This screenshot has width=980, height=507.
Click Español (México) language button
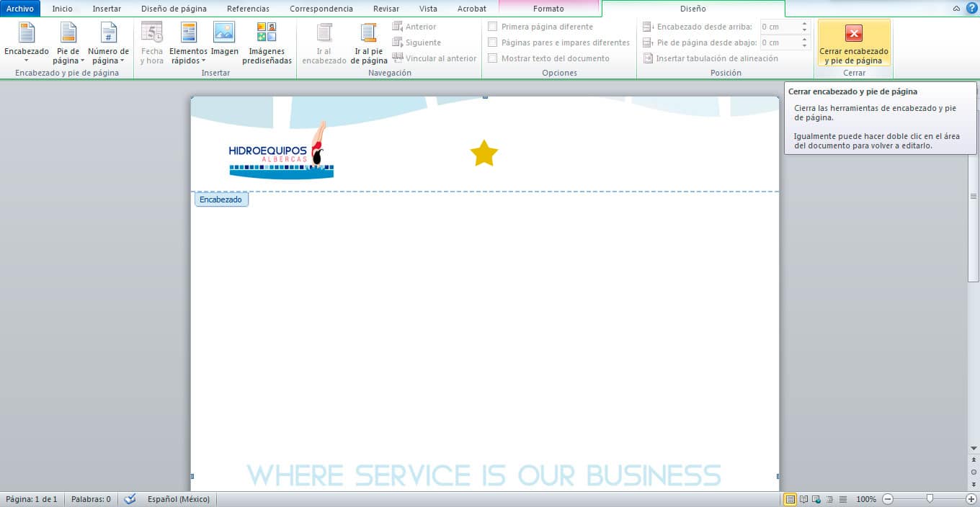tap(179, 499)
